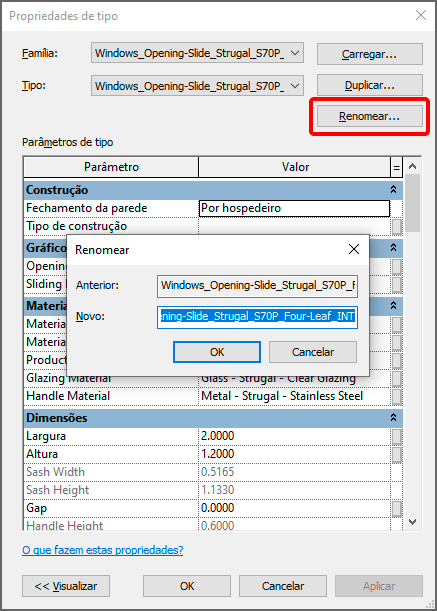
Task: Click the Carregar... button
Action: (370, 54)
